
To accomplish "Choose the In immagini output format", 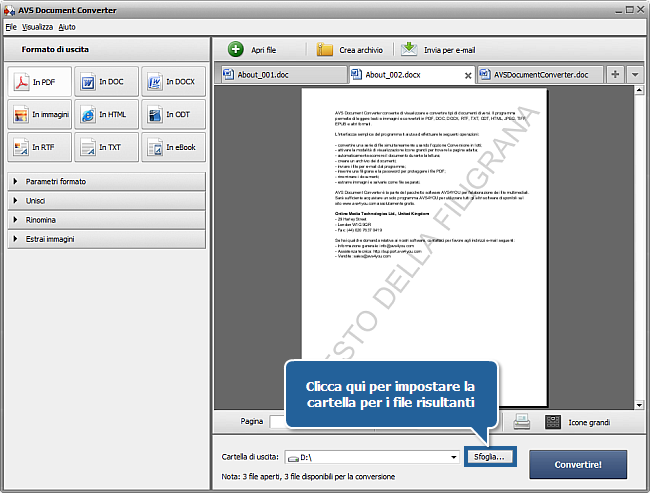I will tap(39, 114).
